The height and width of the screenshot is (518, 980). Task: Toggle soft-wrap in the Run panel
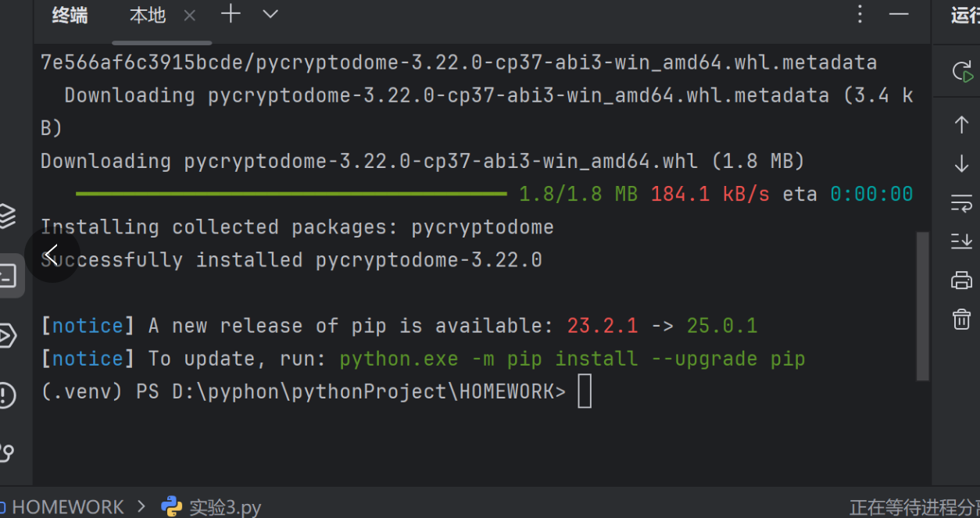962,203
